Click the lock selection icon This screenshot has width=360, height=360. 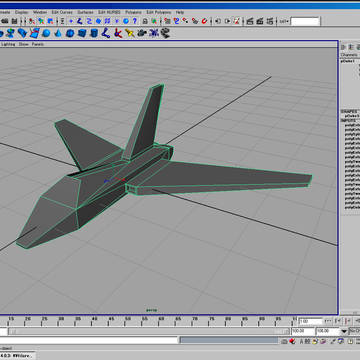145,21
